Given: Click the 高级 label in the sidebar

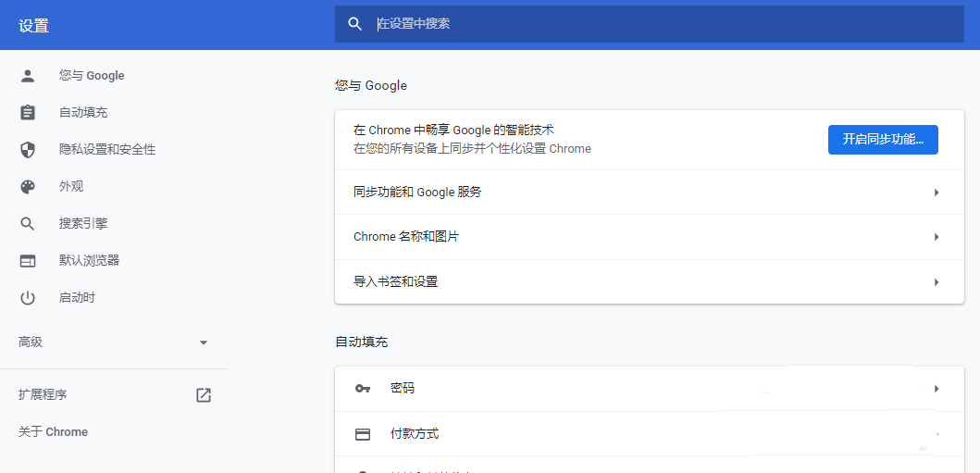Looking at the screenshot, I should (31, 342).
